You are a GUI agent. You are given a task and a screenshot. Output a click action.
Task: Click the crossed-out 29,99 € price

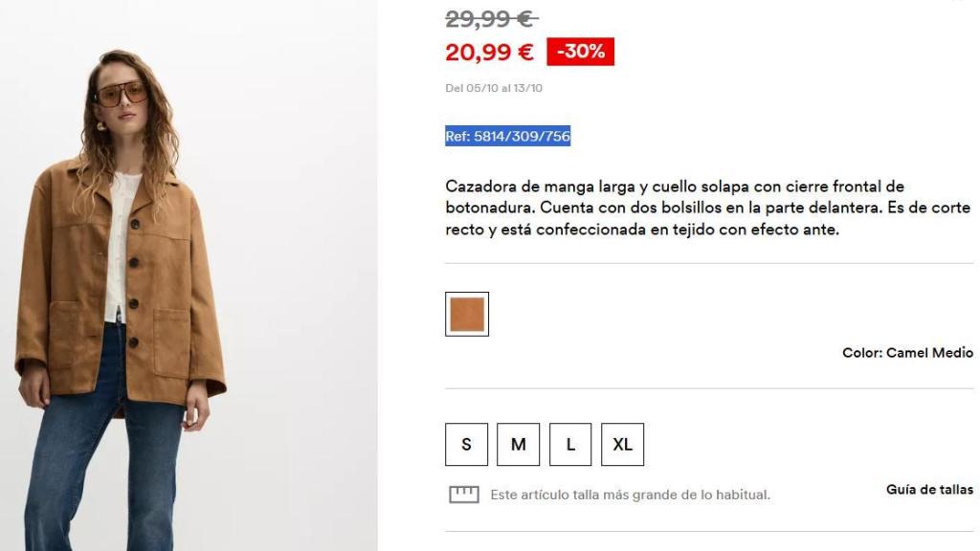(491, 19)
